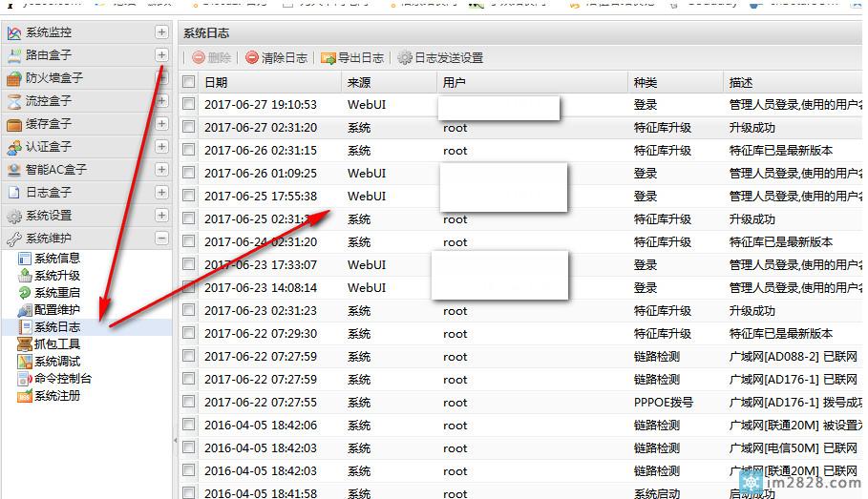868x499 pixels.
Task: Click the 防火墙盒子 icon
Action: (14, 78)
